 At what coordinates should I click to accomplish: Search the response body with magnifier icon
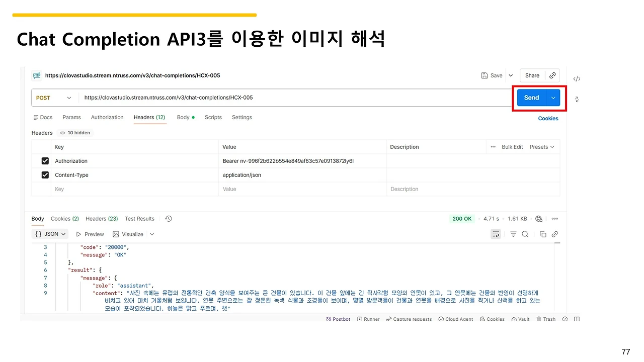525,234
